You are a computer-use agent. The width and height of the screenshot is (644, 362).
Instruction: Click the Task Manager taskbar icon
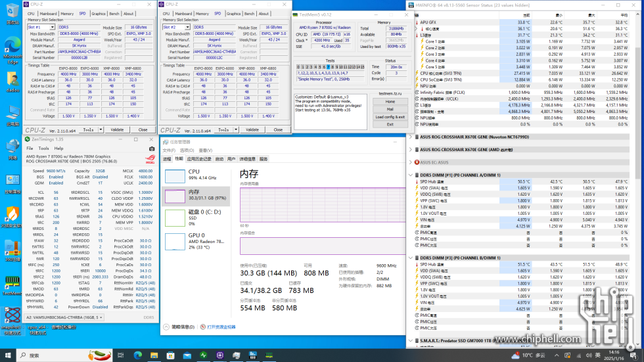pos(236,355)
